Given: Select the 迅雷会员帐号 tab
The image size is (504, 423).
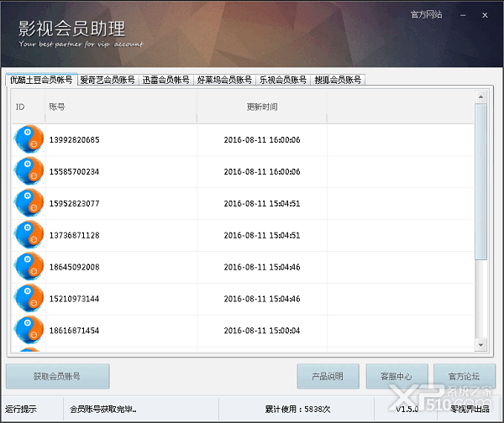Looking at the screenshot, I should coord(166,80).
